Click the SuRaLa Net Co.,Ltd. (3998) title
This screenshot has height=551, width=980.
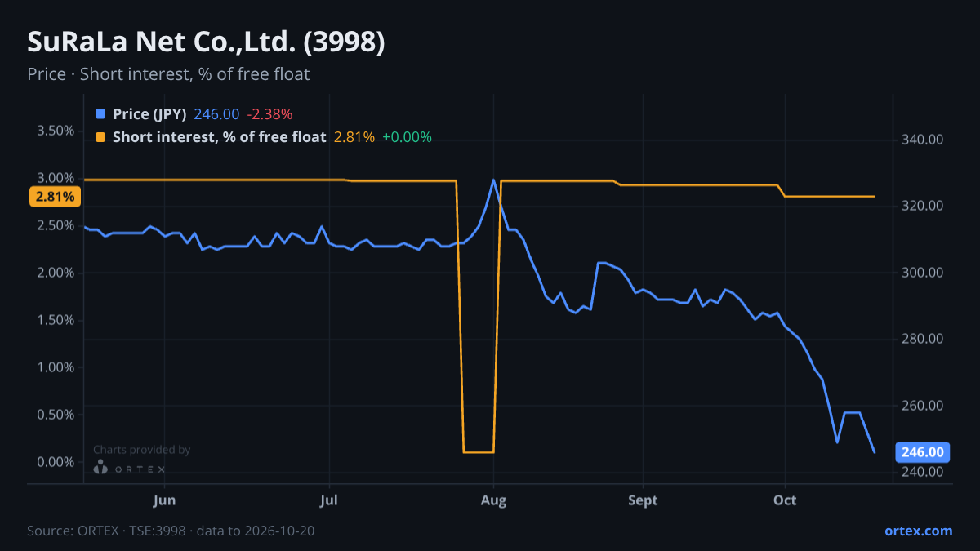click(x=206, y=42)
